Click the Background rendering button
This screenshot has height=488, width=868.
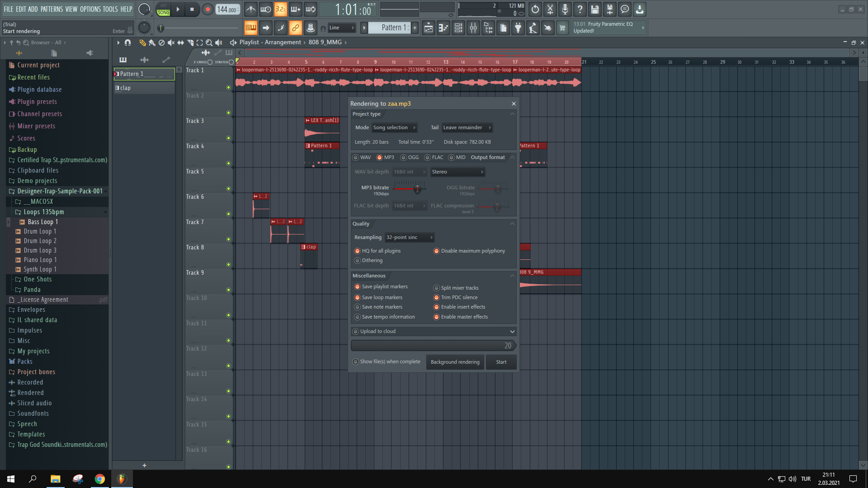pyautogui.click(x=455, y=362)
